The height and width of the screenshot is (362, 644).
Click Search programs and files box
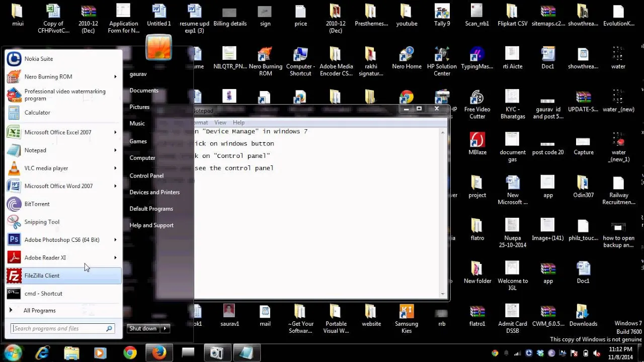point(63,328)
